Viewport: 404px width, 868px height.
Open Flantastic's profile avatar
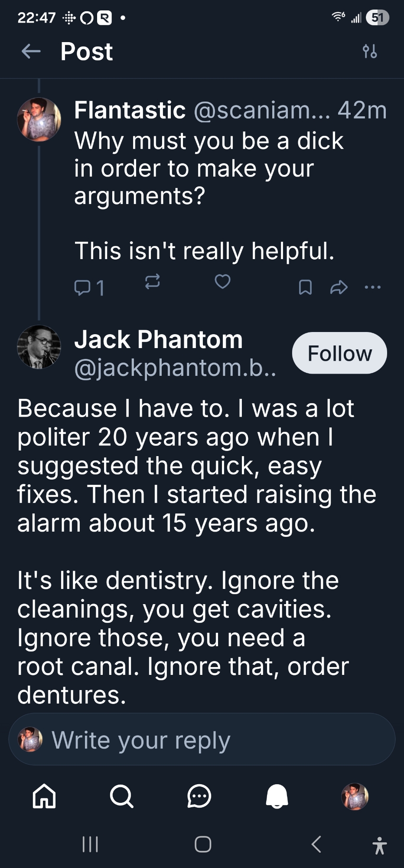pyautogui.click(x=39, y=119)
